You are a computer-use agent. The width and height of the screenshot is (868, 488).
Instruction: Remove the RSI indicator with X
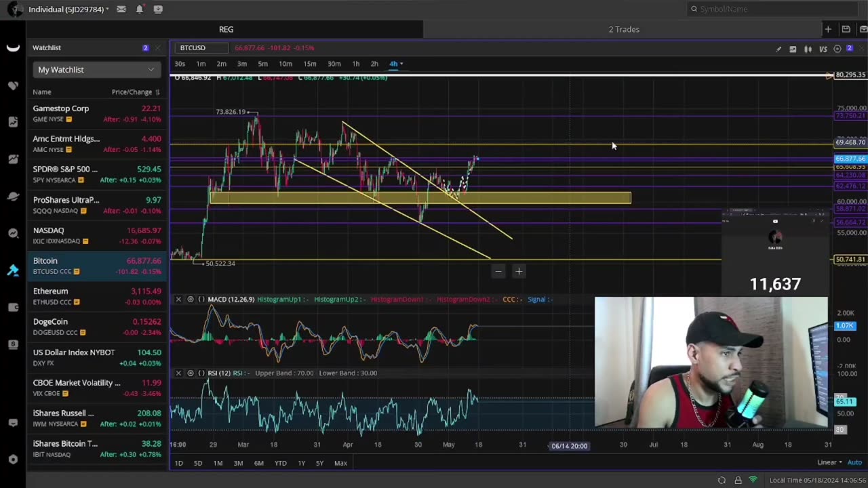(x=178, y=373)
